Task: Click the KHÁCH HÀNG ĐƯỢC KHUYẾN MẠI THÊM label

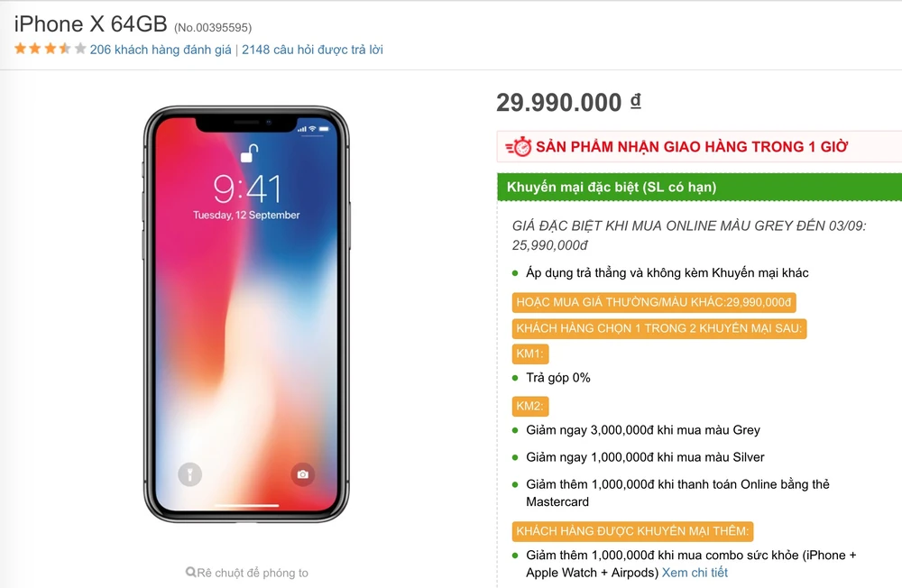Action: point(633,531)
